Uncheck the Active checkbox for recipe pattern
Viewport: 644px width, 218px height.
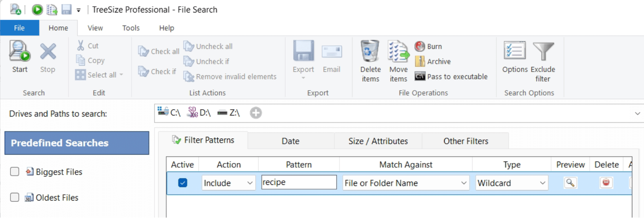click(183, 183)
